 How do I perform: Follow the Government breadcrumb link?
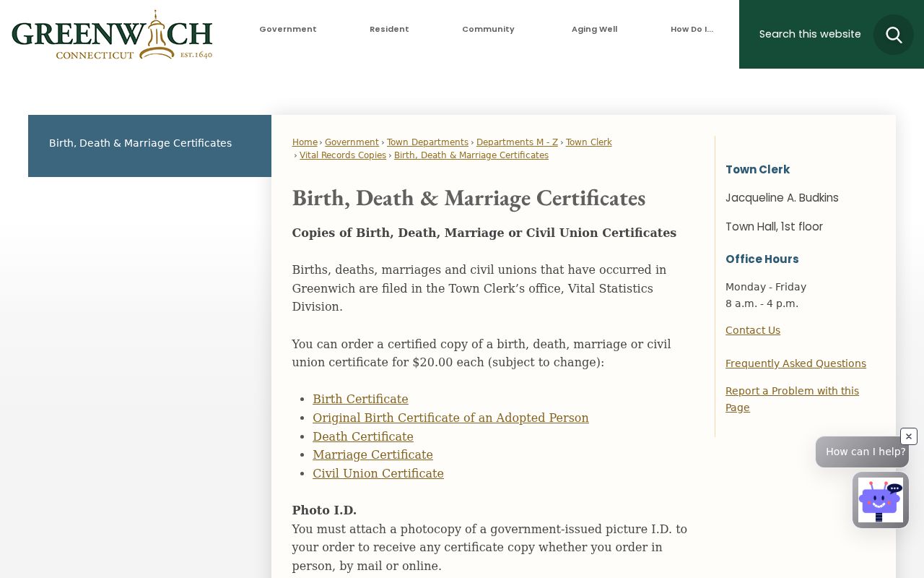pos(352,142)
